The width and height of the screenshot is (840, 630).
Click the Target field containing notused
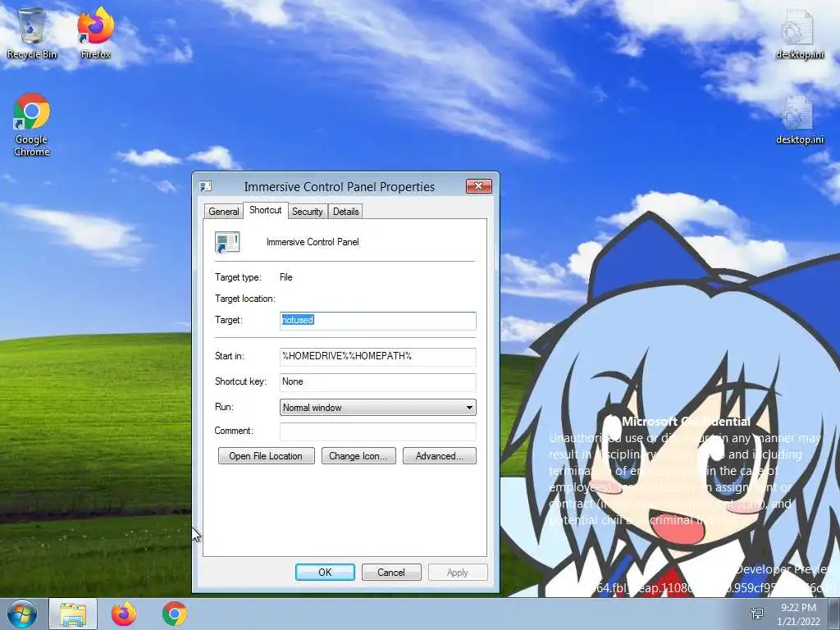coord(377,321)
